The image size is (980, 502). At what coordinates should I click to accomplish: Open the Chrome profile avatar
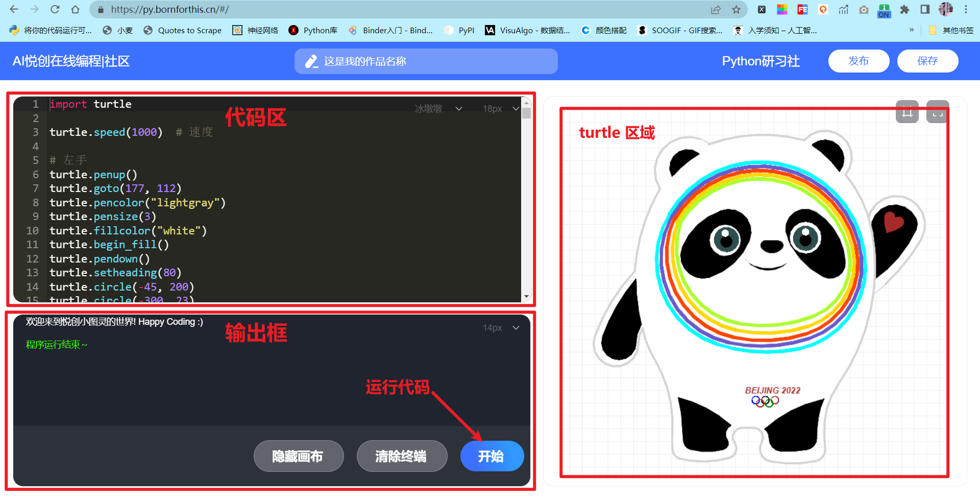point(946,9)
